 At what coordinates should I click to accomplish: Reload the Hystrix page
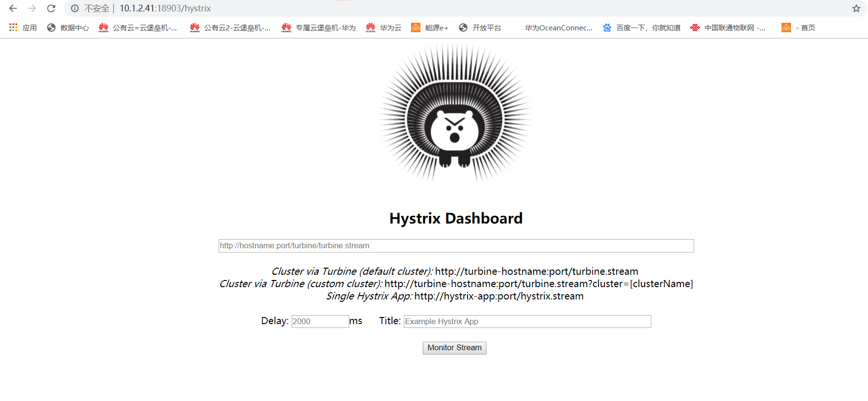click(51, 9)
